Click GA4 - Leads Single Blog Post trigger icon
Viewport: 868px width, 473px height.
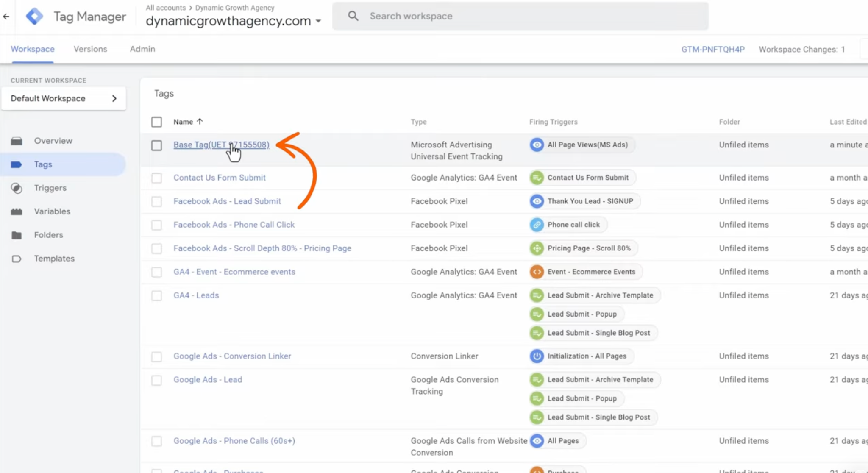537,333
